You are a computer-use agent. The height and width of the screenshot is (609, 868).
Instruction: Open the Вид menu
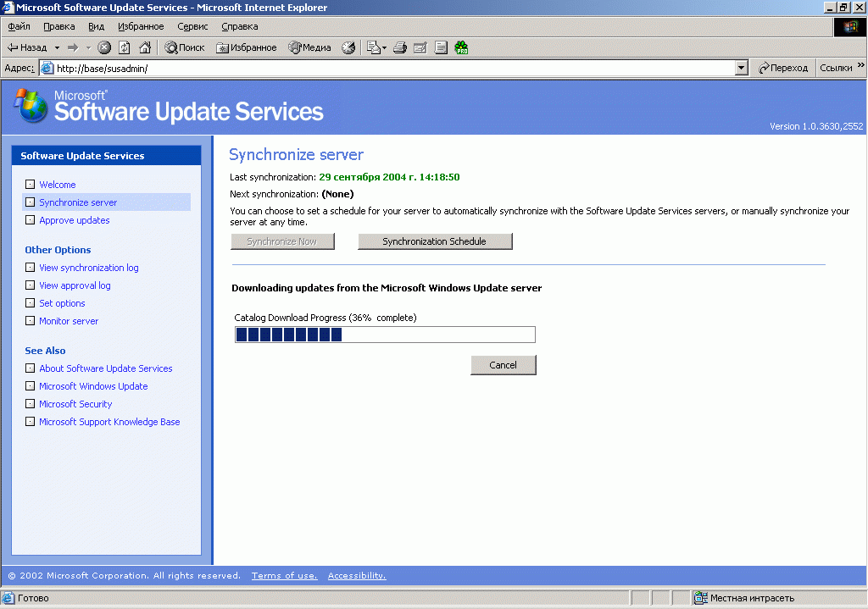click(97, 26)
